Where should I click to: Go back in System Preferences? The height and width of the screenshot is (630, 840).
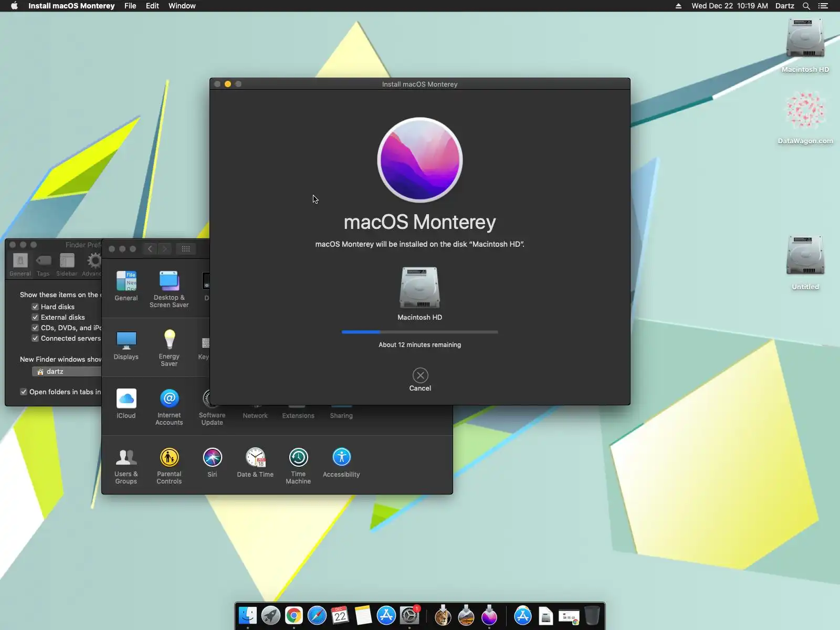click(150, 249)
